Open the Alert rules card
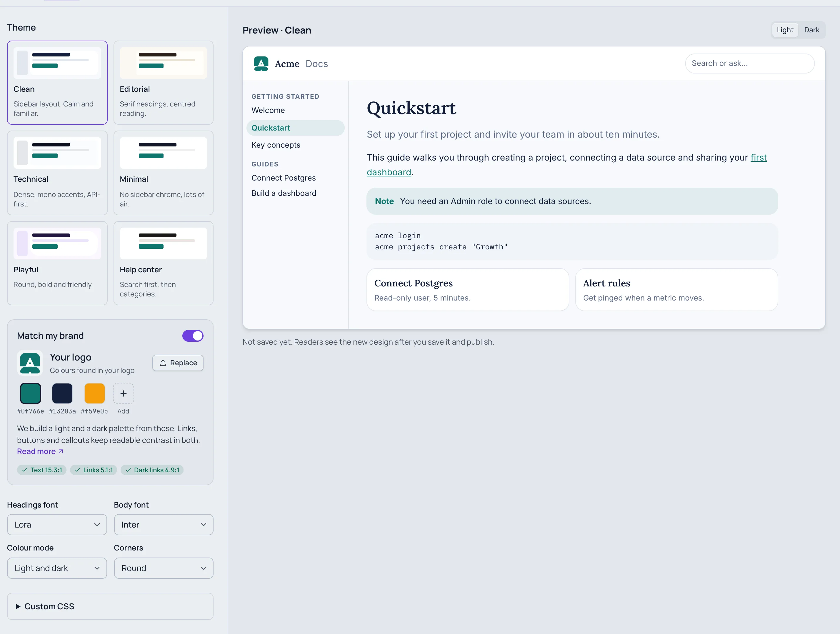The width and height of the screenshot is (840, 634). pos(677,290)
